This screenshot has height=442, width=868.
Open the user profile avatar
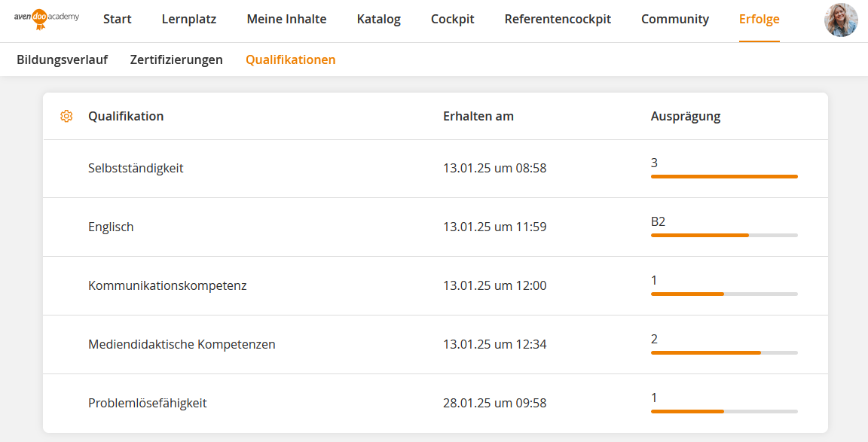pos(841,20)
